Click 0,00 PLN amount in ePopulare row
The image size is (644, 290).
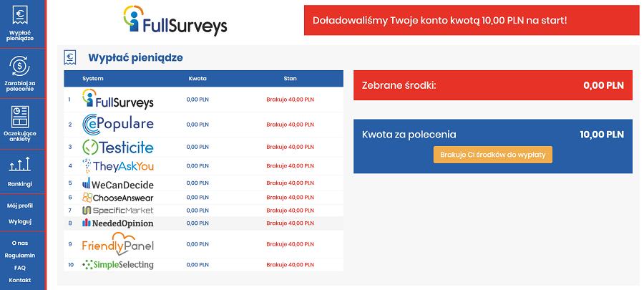click(x=197, y=125)
